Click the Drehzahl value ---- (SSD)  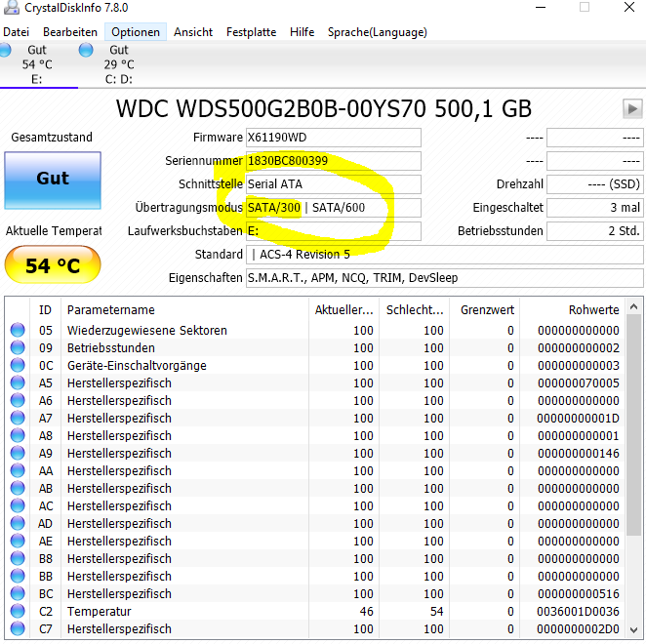coord(595,184)
